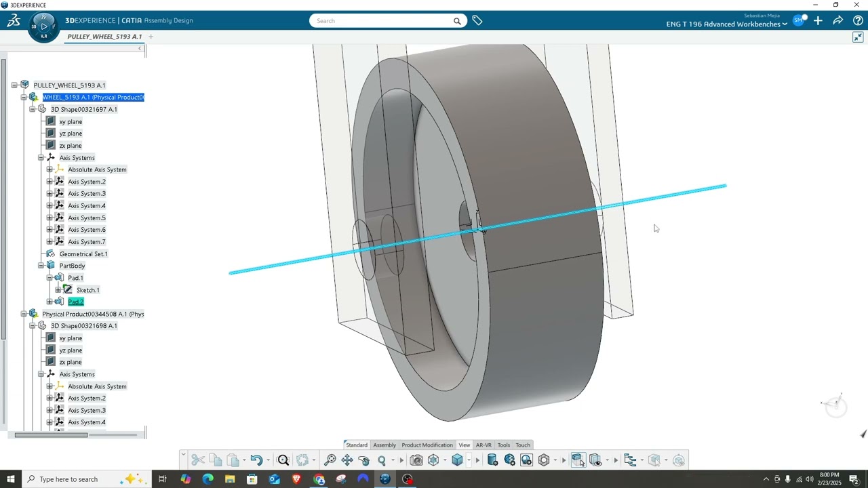Open the 3DEXPERIENCE compass
The width and height of the screenshot is (868, 488).
(x=43, y=27)
